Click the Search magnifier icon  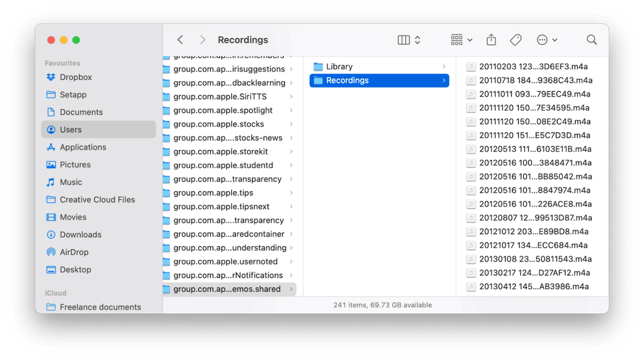592,40
